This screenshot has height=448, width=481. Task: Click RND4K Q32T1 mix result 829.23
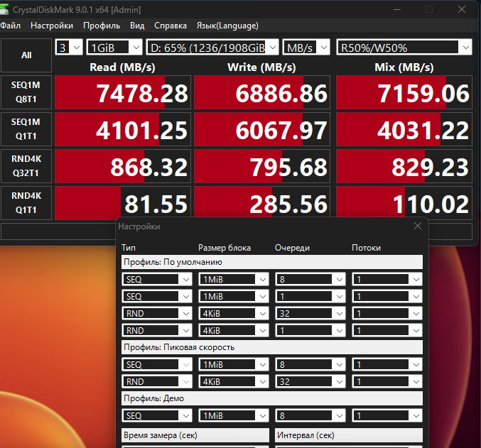pyautogui.click(x=404, y=166)
